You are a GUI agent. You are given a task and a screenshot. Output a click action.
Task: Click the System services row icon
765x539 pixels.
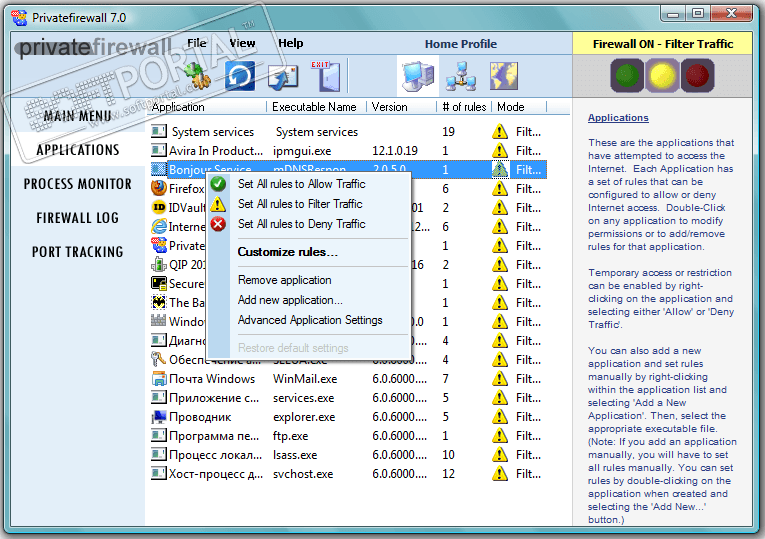point(159,131)
